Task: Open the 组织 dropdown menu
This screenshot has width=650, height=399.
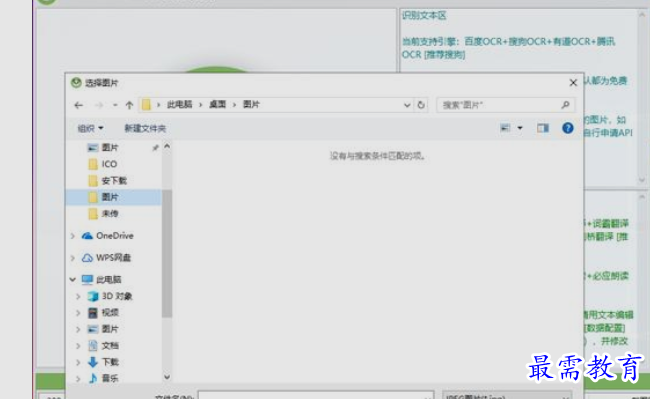Action: click(90, 128)
